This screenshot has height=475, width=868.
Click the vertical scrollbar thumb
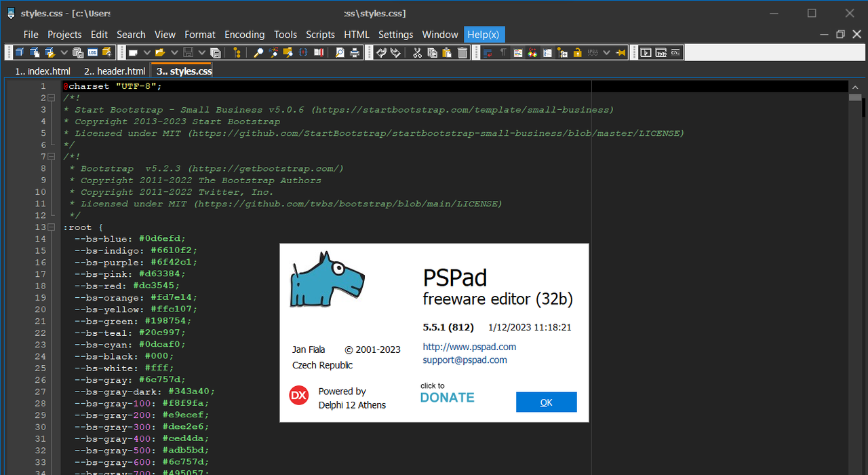coord(855,97)
